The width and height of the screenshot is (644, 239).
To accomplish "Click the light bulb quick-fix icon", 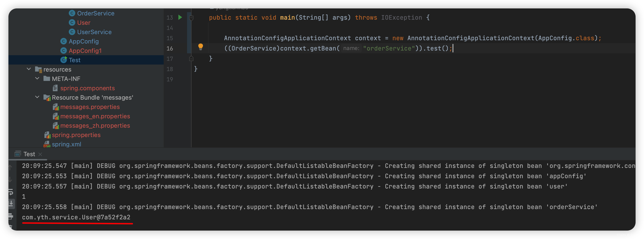I will (200, 47).
